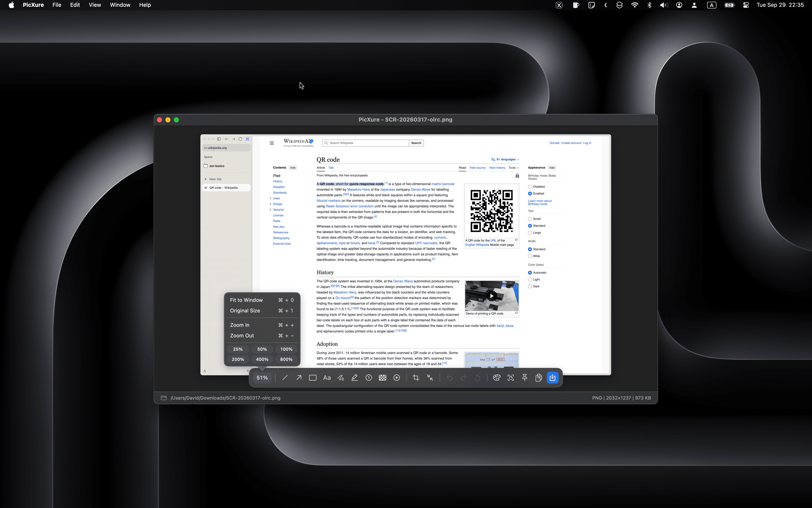
Task: Click the folder icon in status bar
Action: coord(164,398)
